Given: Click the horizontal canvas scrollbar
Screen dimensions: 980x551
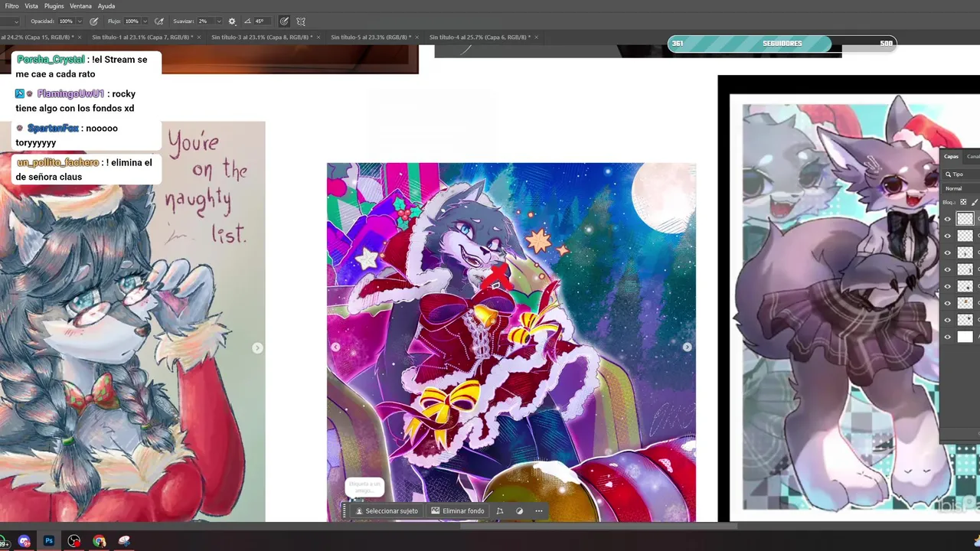Looking at the screenshot, I should pos(598,526).
